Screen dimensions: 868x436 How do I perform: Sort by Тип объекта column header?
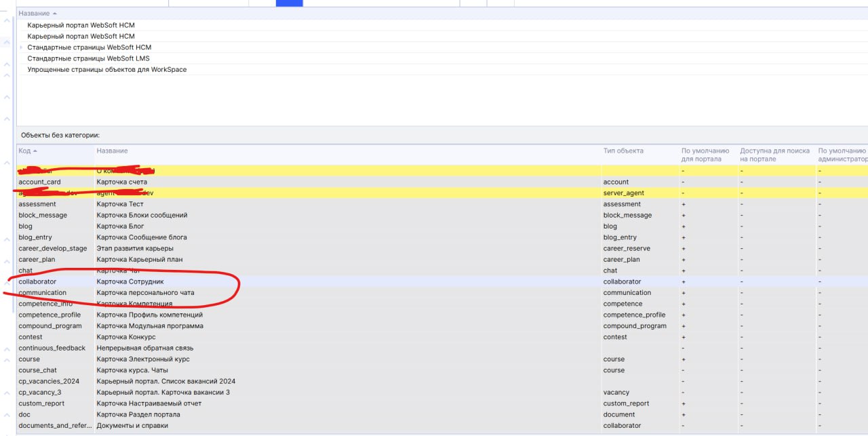pos(623,151)
